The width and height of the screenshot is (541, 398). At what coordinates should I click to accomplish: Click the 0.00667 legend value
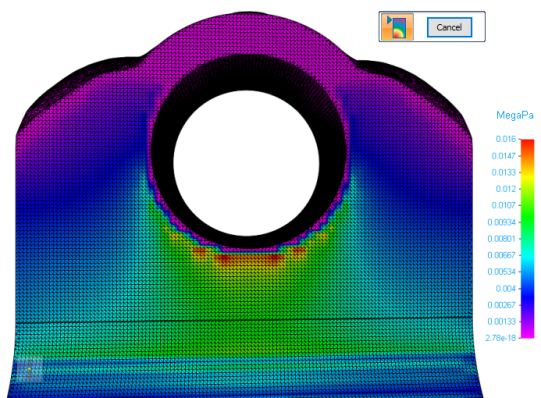(x=501, y=255)
